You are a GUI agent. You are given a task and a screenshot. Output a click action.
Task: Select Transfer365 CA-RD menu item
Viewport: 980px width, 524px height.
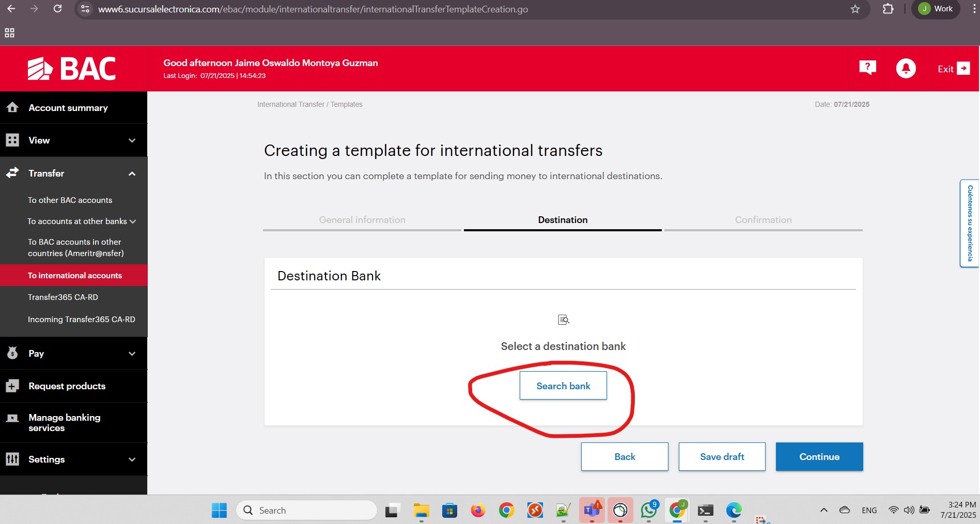point(63,297)
